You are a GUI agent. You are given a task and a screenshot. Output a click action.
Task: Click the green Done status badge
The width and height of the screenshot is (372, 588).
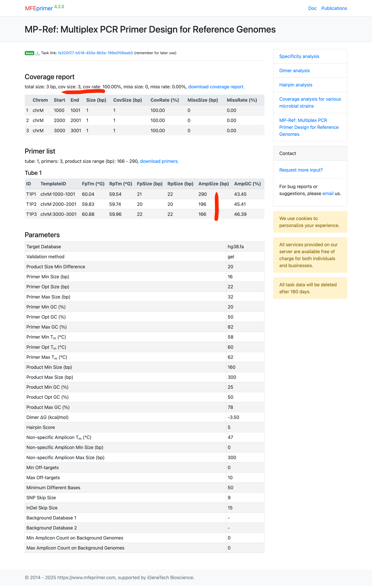pos(29,53)
